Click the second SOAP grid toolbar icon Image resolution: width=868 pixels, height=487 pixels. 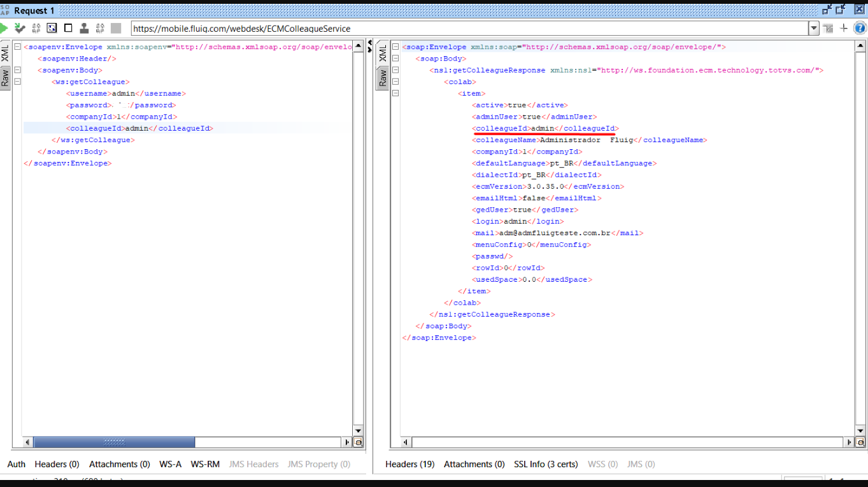(100, 28)
